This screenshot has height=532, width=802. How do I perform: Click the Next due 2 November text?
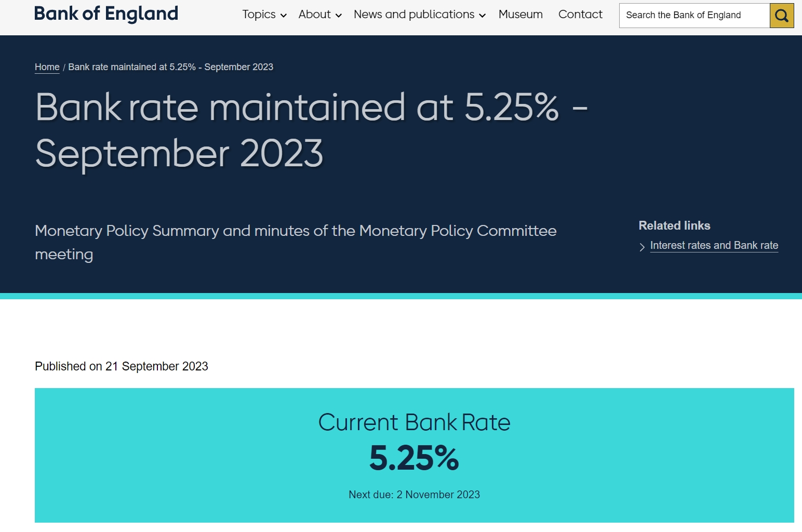point(414,495)
